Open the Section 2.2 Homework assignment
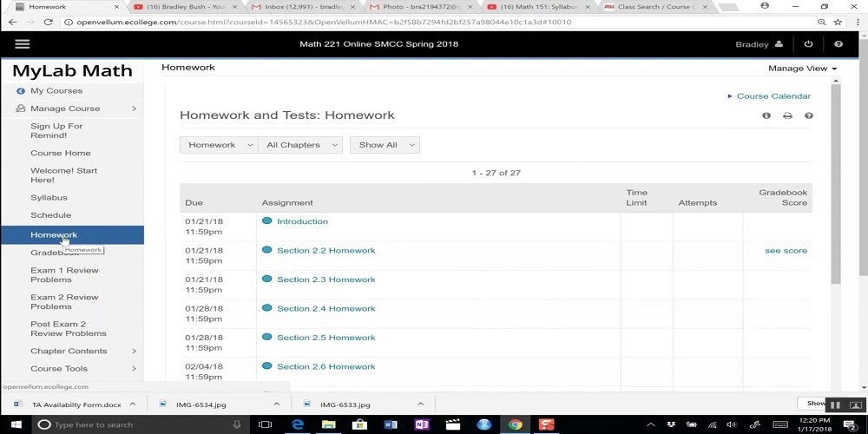The width and height of the screenshot is (868, 434). (325, 251)
